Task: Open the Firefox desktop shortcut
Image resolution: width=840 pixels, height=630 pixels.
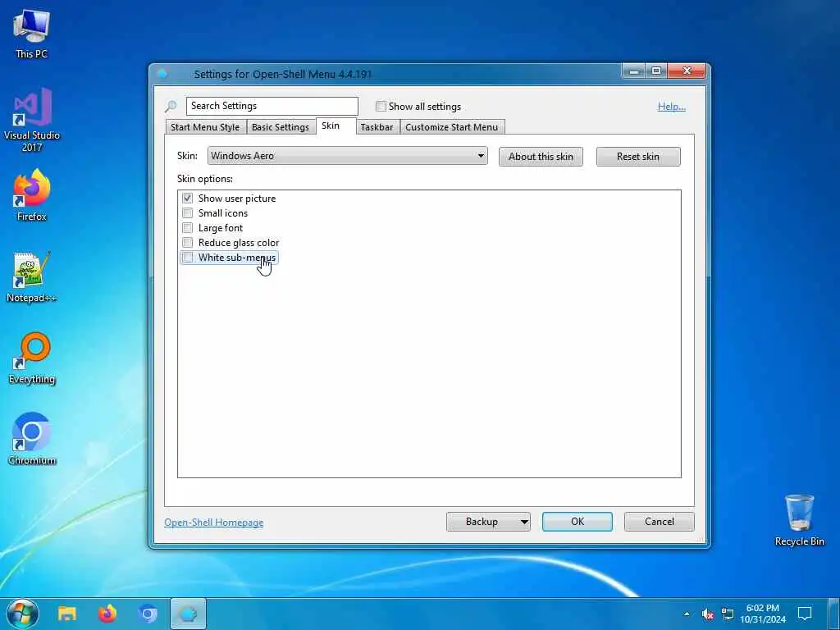Action: coord(32,195)
